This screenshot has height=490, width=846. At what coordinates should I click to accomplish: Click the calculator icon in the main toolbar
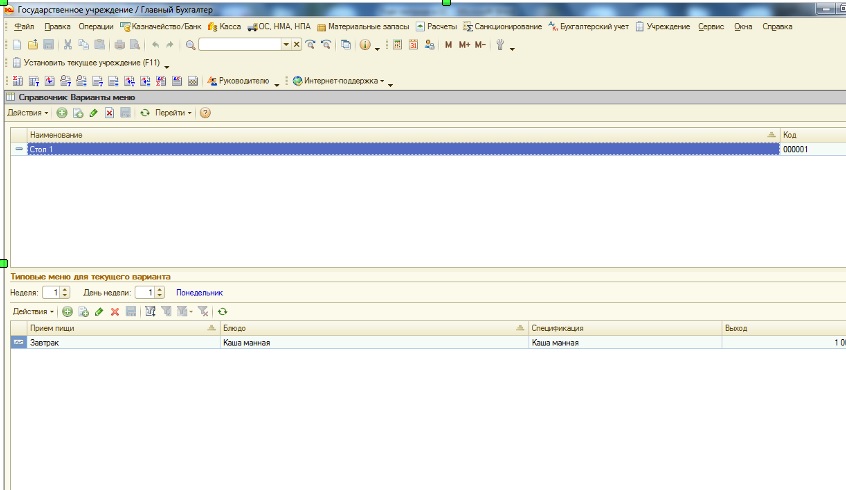[x=397, y=45]
